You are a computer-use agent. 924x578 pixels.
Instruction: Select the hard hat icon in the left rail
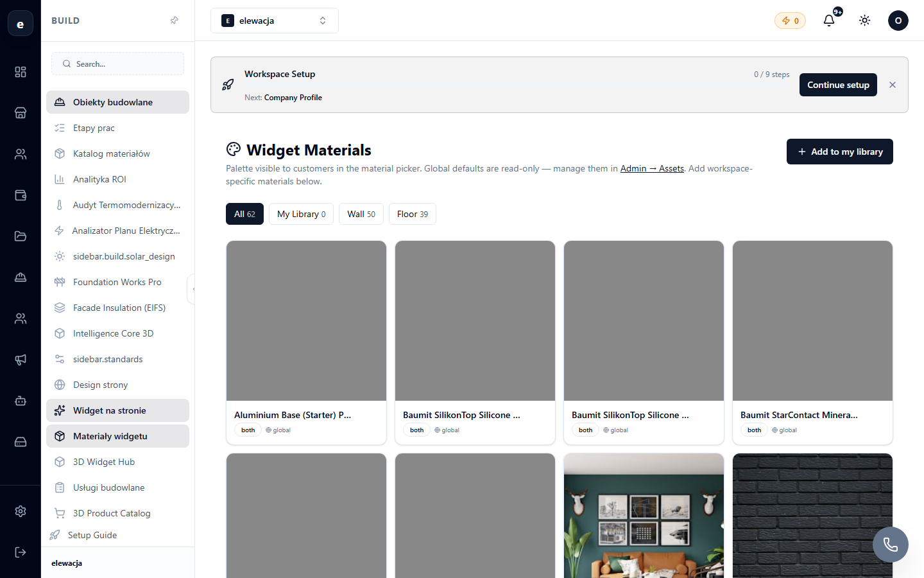pyautogui.click(x=21, y=277)
